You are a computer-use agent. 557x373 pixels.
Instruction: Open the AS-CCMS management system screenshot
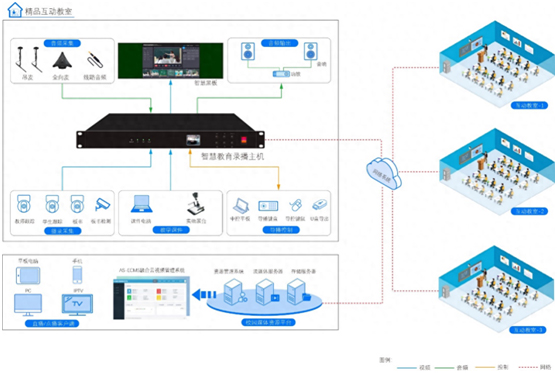[x=152, y=298]
